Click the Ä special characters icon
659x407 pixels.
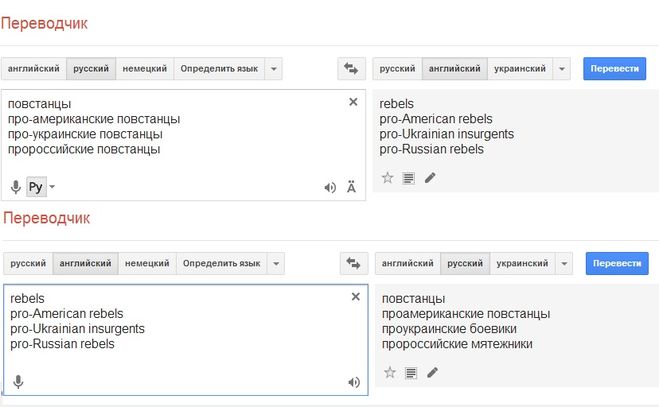tap(351, 187)
